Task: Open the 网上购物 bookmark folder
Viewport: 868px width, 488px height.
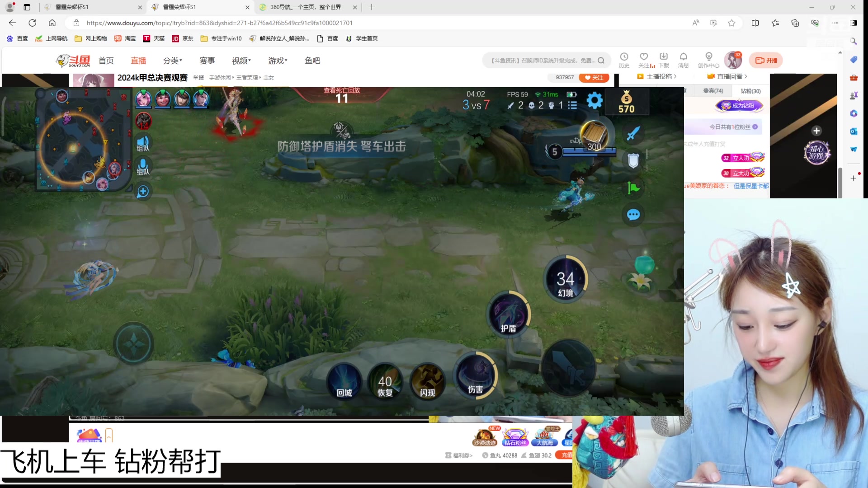Action: pyautogui.click(x=91, y=38)
